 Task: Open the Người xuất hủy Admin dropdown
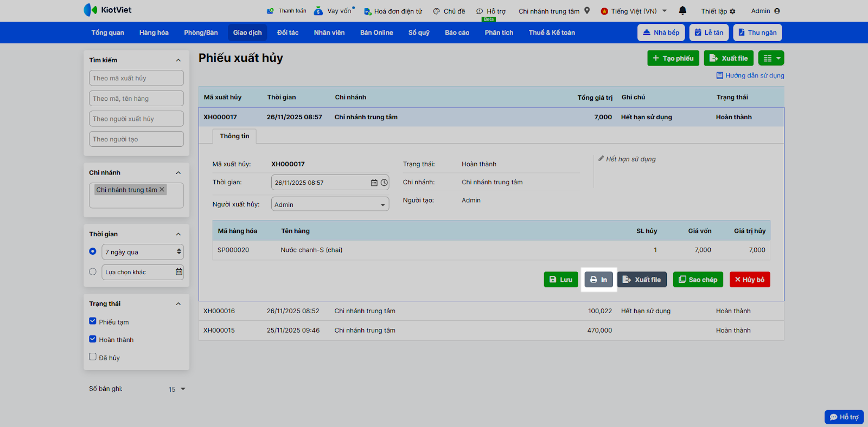tap(330, 204)
